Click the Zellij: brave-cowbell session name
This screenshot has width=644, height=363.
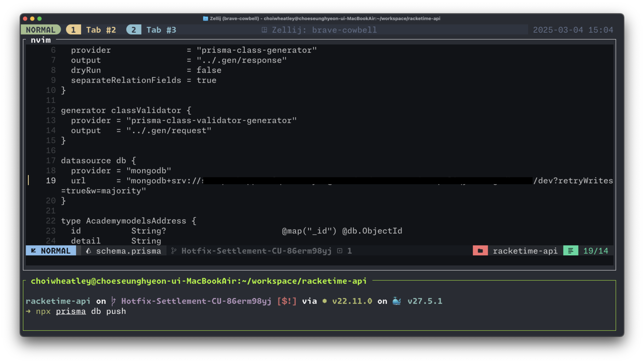(x=324, y=30)
